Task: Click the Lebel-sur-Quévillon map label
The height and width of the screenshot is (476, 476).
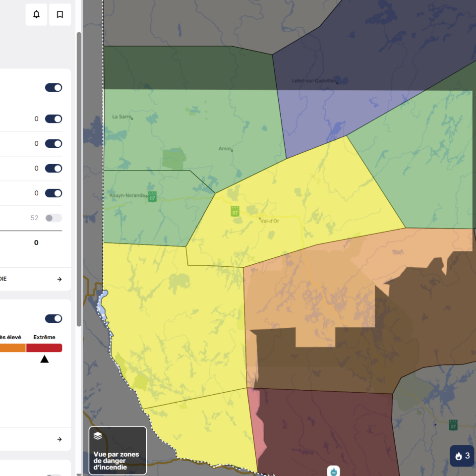Action: (x=314, y=80)
